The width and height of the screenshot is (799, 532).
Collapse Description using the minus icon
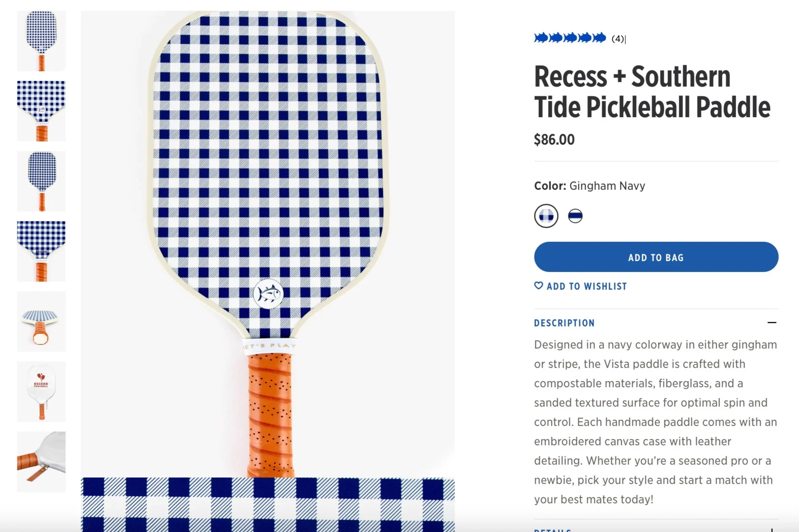pos(772,322)
